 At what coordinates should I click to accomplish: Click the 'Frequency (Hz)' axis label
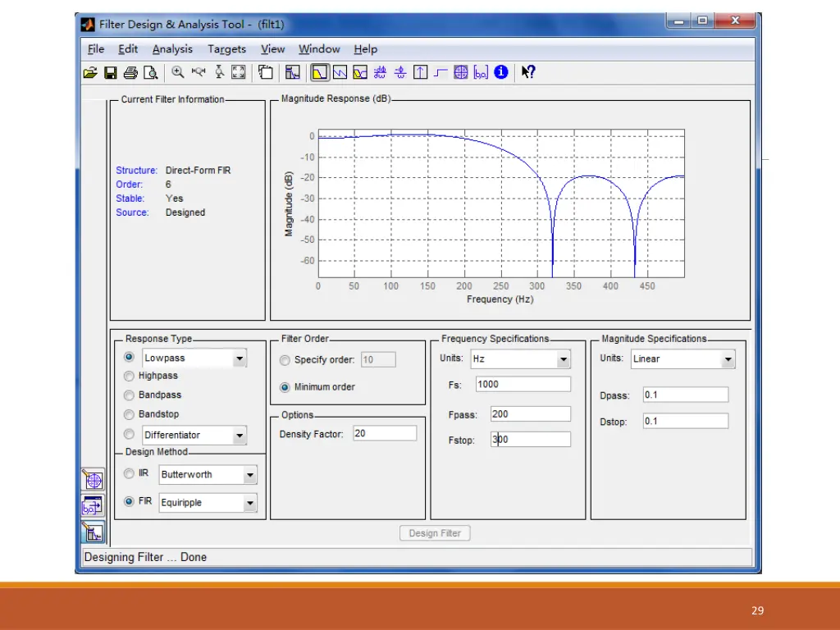[500, 299]
